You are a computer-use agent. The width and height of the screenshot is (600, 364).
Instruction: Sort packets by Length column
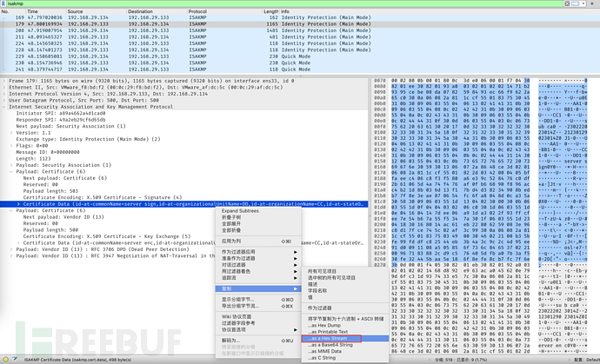coord(270,11)
